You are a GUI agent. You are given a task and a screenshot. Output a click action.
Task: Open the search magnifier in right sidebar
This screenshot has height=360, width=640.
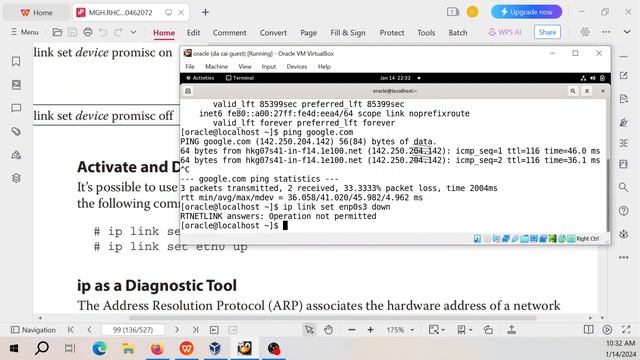coord(623,187)
